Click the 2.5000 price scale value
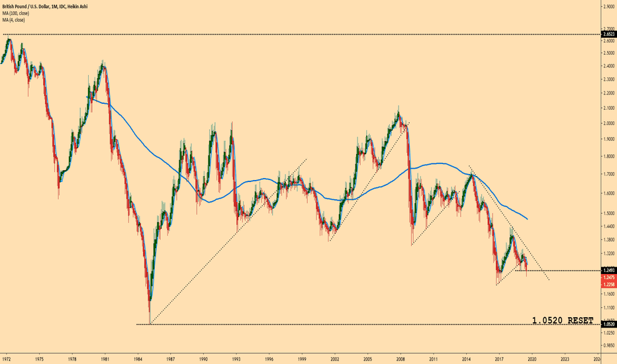617x364 pixels. point(609,53)
